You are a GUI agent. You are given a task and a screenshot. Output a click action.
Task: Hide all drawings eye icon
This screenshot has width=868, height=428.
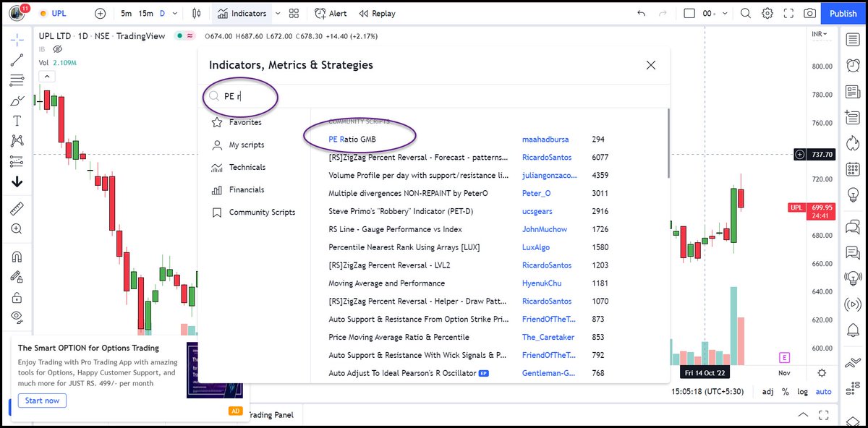[17, 317]
